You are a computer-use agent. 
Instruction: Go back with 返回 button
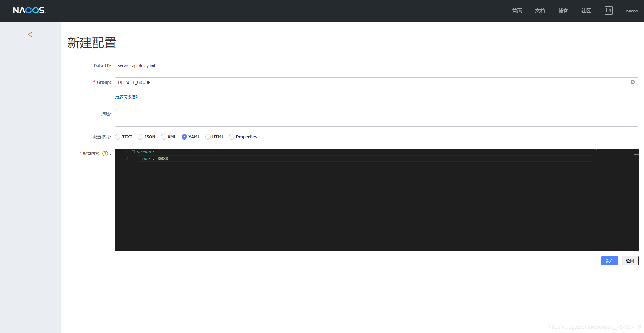630,261
